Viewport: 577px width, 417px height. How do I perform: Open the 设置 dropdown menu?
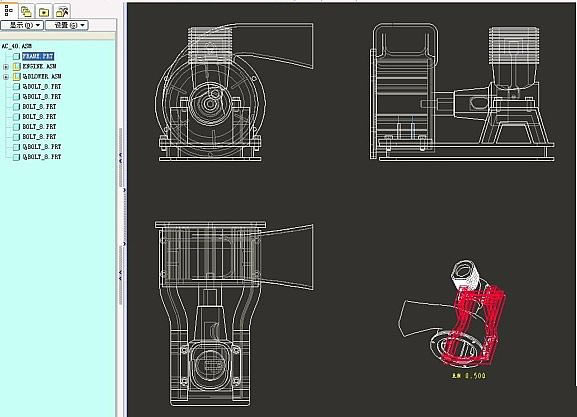coord(67,25)
